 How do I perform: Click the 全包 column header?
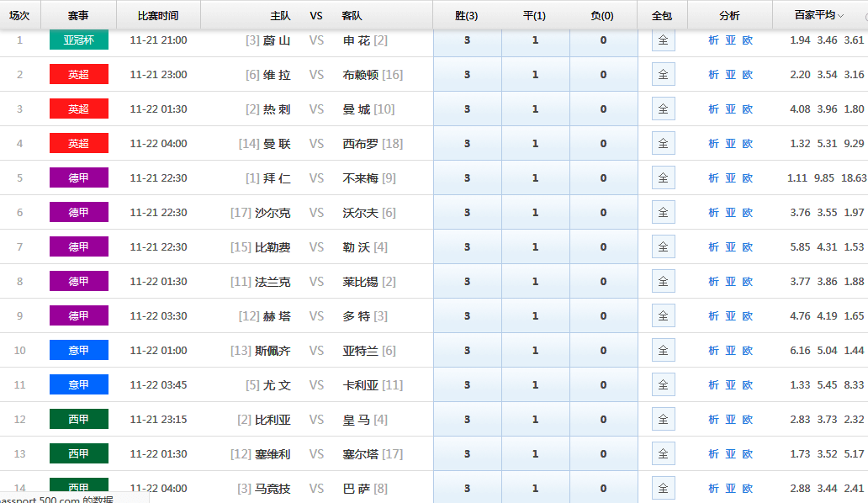(x=663, y=15)
